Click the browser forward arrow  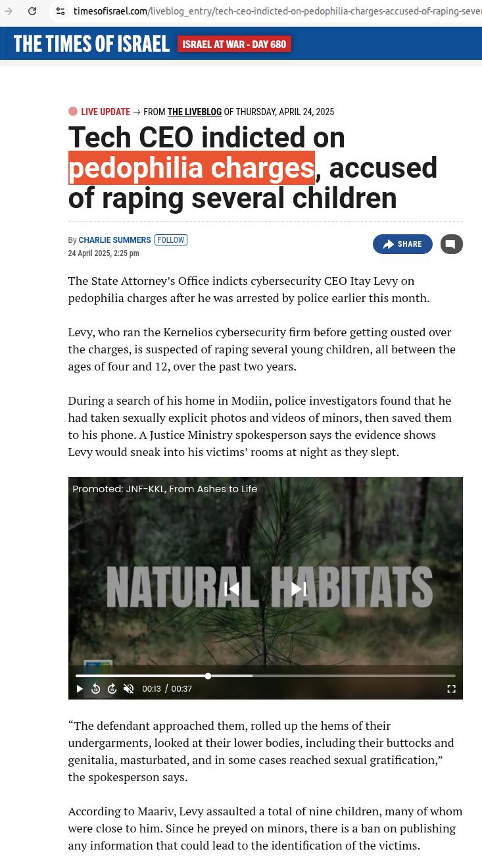pos(8,11)
